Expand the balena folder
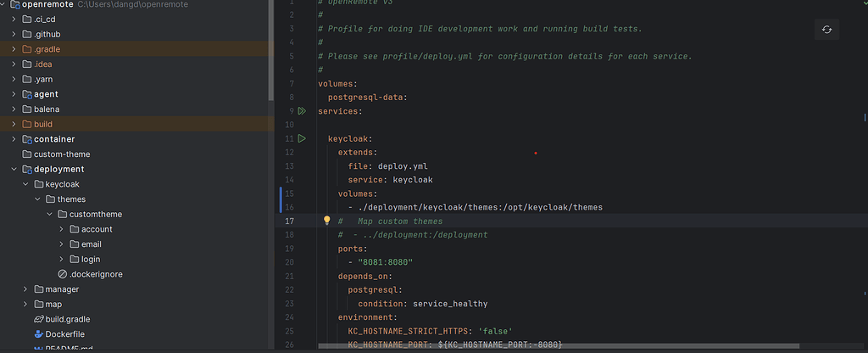Image resolution: width=868 pixels, height=353 pixels. 14,109
